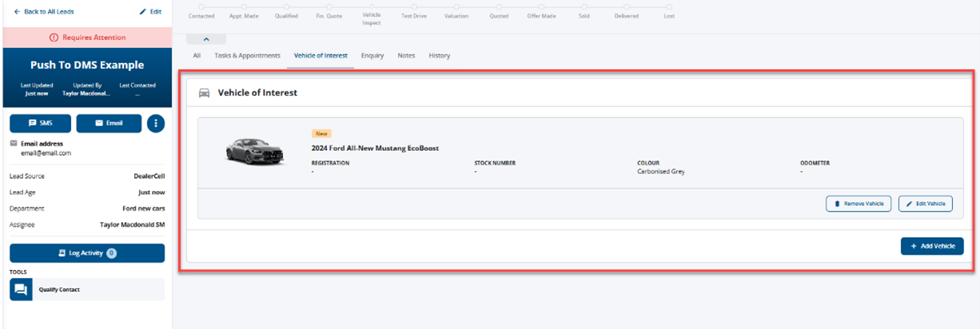Edit the Mustang vehicle details
Viewport: 980px width, 329px height.
926,204
